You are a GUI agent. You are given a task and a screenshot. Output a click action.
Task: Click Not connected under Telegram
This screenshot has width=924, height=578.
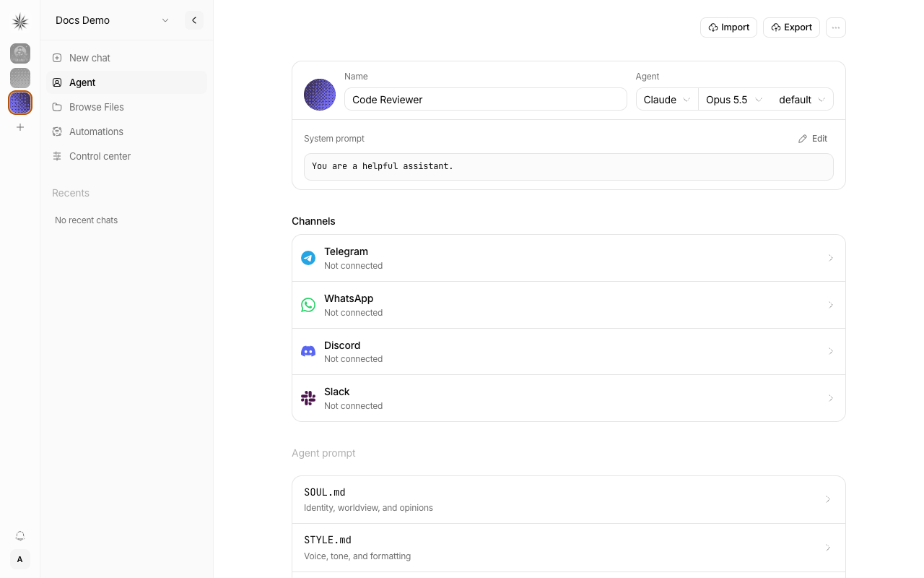point(354,266)
